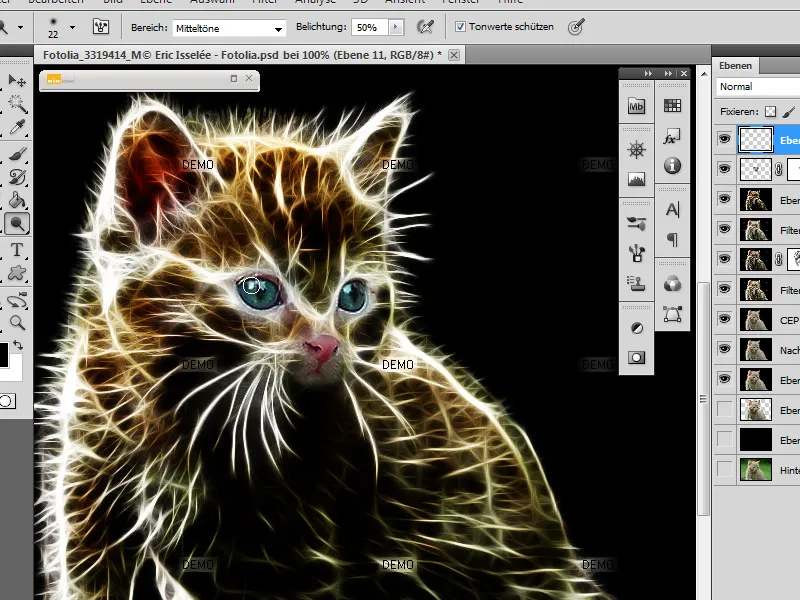Open the Normal blend mode dropdown
The width and height of the screenshot is (800, 600).
point(758,86)
